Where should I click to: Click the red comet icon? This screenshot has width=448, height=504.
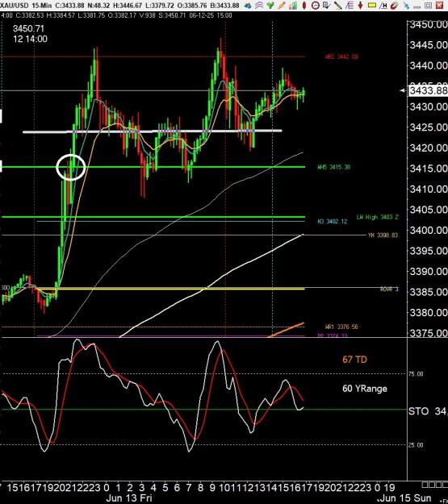pyautogui.click(x=395, y=6)
